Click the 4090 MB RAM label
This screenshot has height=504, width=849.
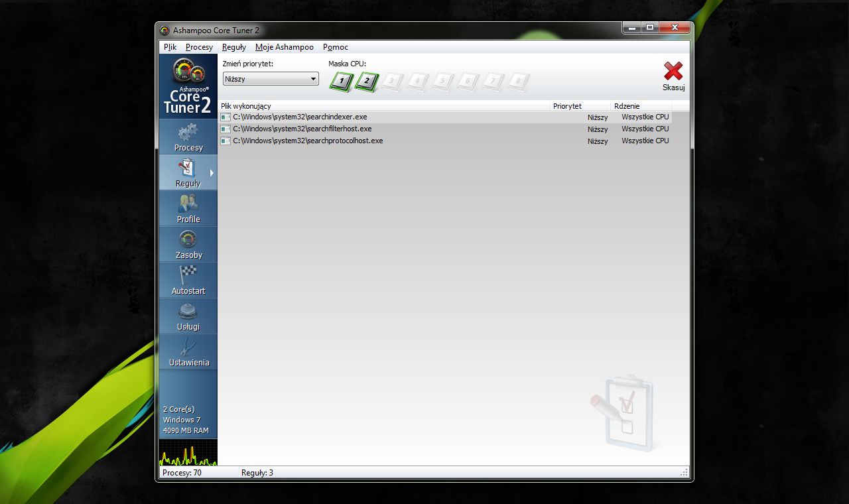186,430
